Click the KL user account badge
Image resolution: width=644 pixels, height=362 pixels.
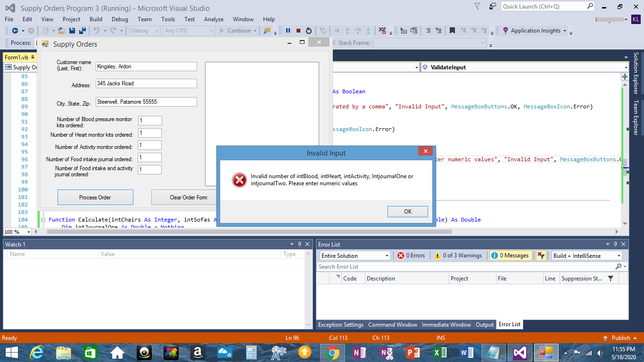636,19
